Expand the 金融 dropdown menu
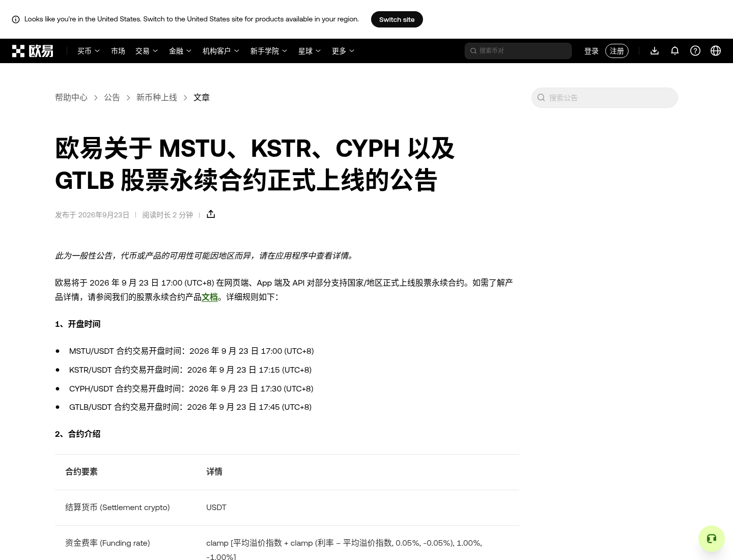 click(180, 51)
